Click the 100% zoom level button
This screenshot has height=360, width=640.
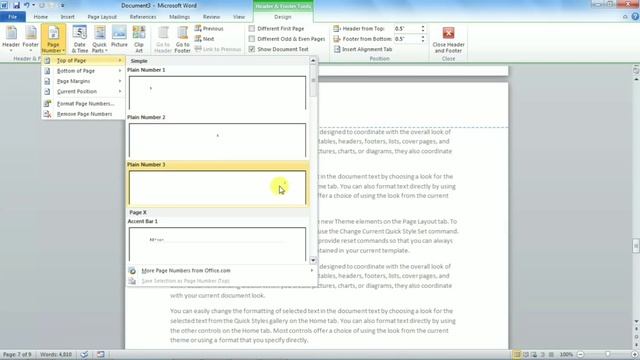tap(566, 355)
